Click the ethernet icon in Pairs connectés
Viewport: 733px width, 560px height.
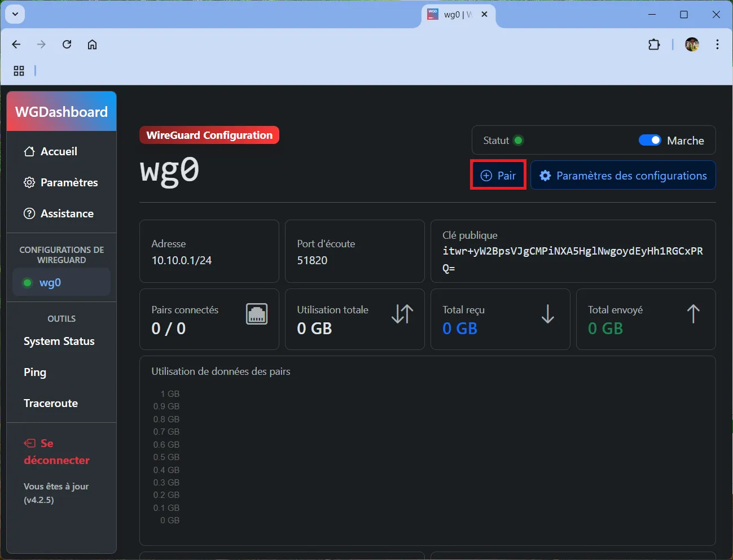point(257,314)
